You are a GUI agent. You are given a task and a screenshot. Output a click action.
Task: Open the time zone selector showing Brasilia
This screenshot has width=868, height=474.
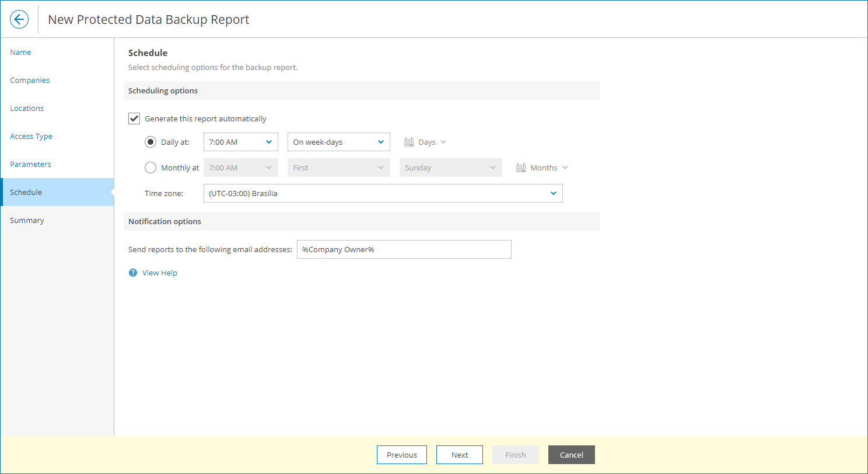[x=383, y=193]
